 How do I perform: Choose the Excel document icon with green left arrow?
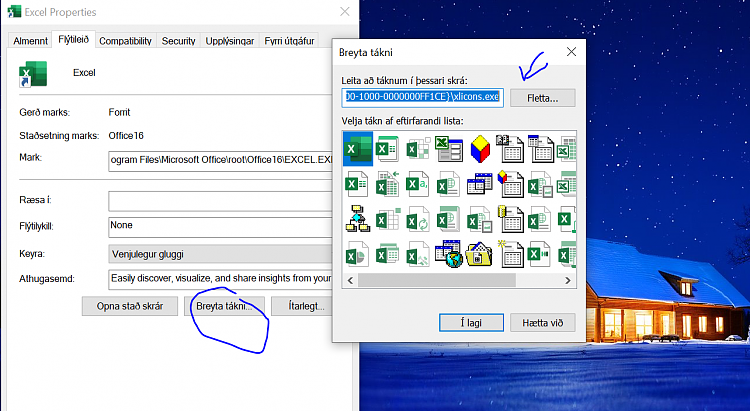pyautogui.click(x=388, y=184)
